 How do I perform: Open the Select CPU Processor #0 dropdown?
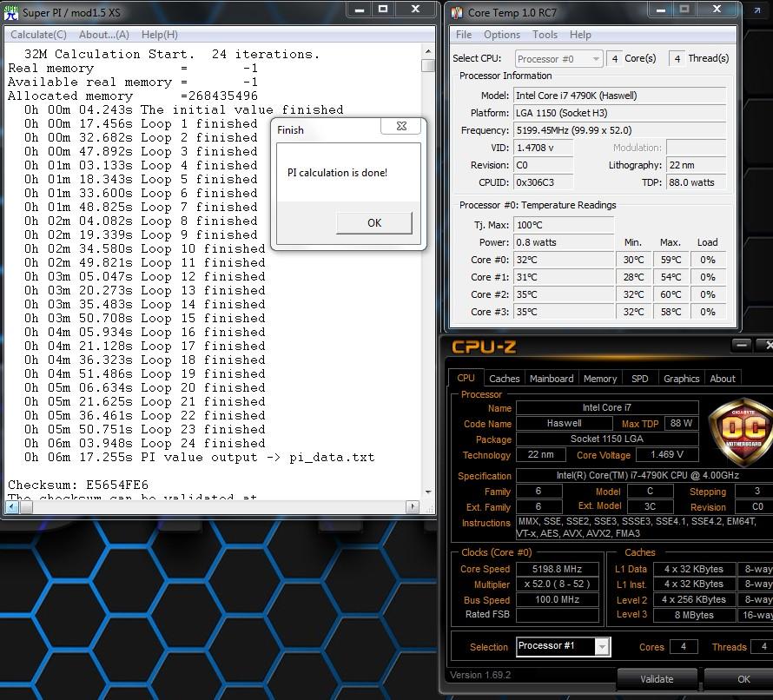click(558, 59)
